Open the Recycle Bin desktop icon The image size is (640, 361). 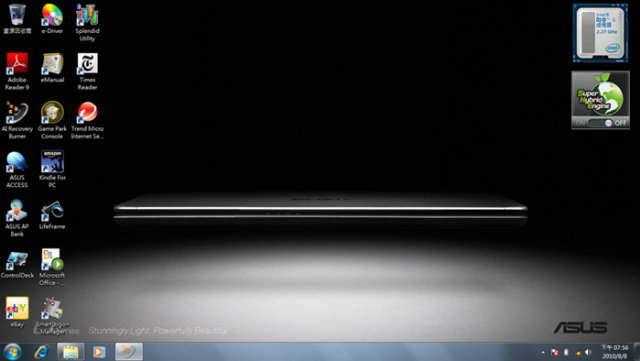[x=17, y=19]
